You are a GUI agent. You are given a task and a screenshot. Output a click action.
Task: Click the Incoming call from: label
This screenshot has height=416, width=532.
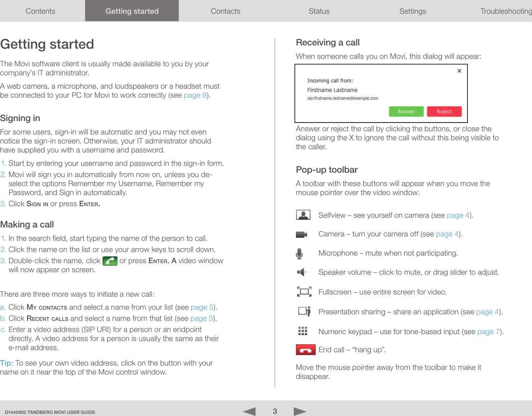(x=330, y=81)
